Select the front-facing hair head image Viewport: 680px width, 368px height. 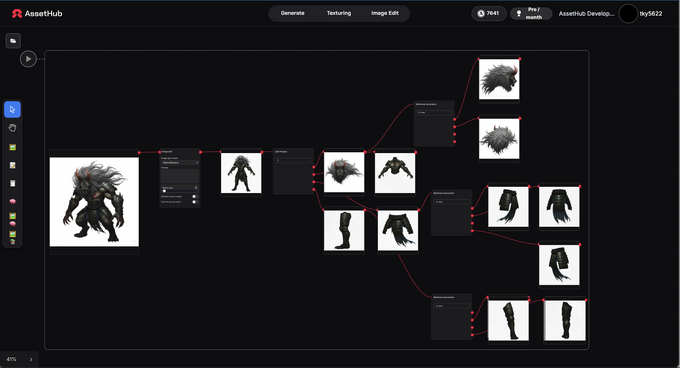click(344, 173)
